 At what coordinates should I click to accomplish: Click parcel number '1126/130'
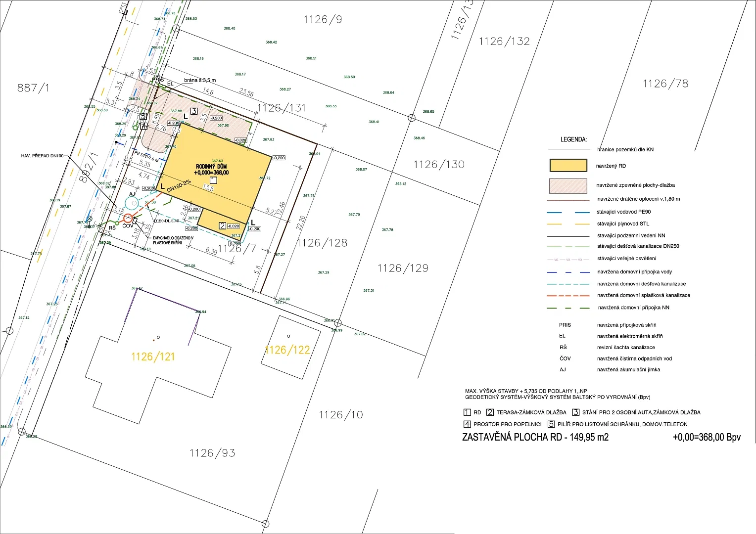click(439, 165)
